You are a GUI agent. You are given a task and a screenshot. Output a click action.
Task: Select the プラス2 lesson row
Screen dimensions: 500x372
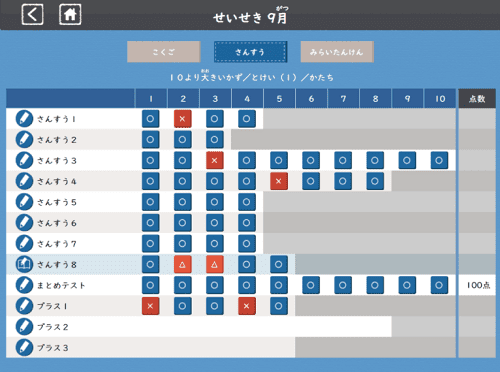(199, 327)
